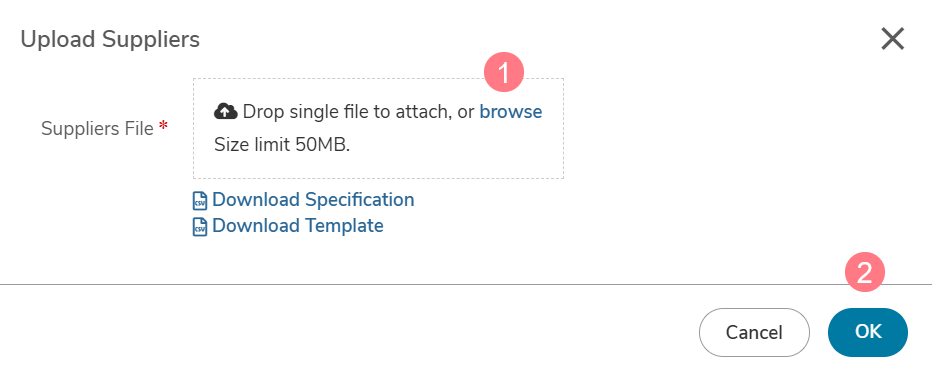The width and height of the screenshot is (932, 376).
Task: Click the Upload Suppliers dialog title
Action: click(x=110, y=39)
